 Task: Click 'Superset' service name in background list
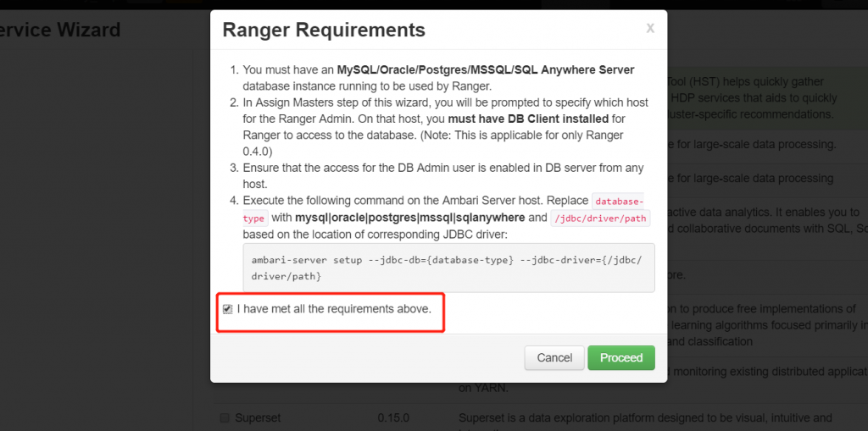[x=256, y=417]
